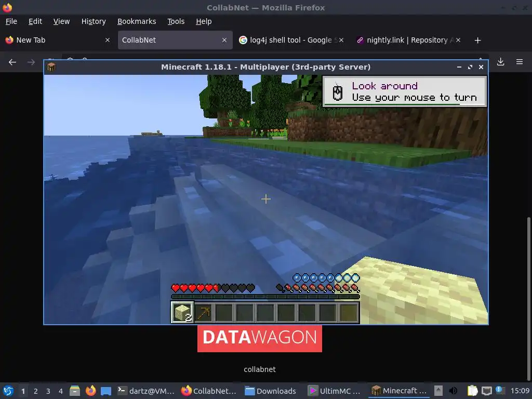Click the Look around tutorial toast

[x=404, y=91]
